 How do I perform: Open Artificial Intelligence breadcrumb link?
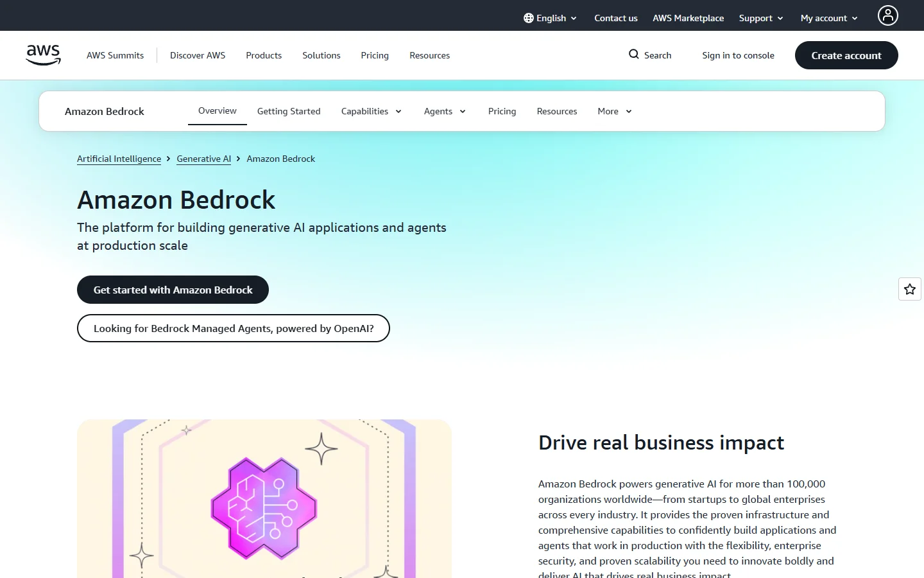[x=119, y=159]
